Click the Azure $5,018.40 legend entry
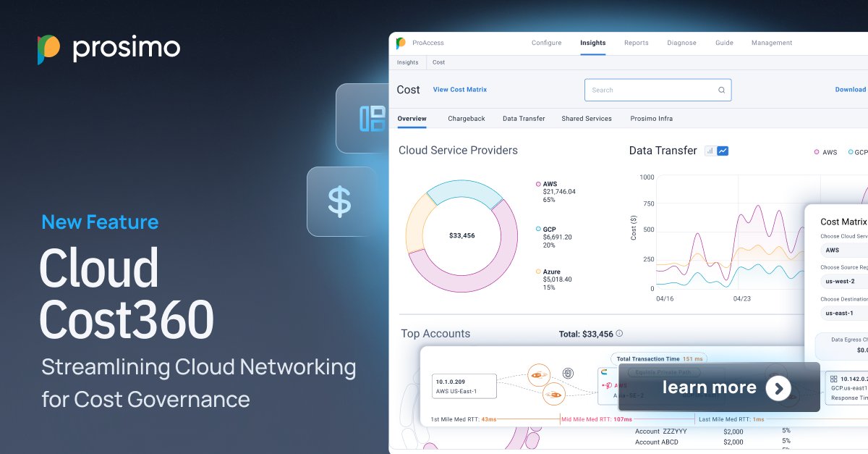Viewport: 868px width, 454px height. 554,279
